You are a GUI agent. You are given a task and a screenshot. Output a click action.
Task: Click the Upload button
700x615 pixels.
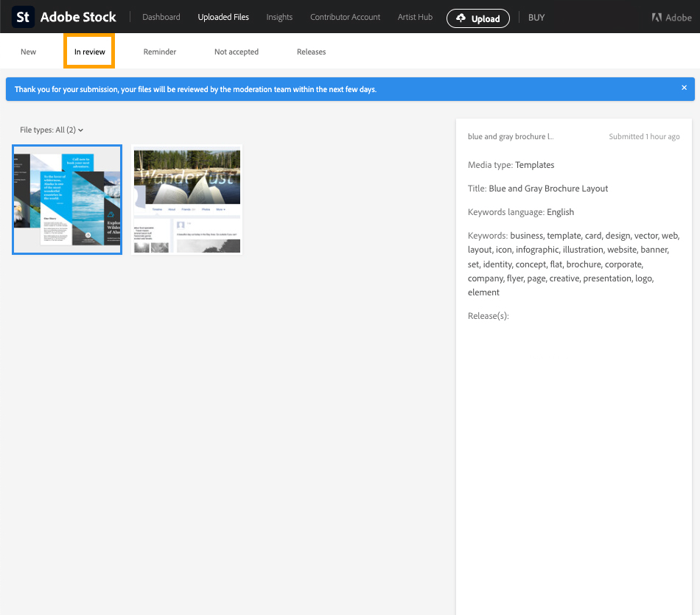[477, 18]
